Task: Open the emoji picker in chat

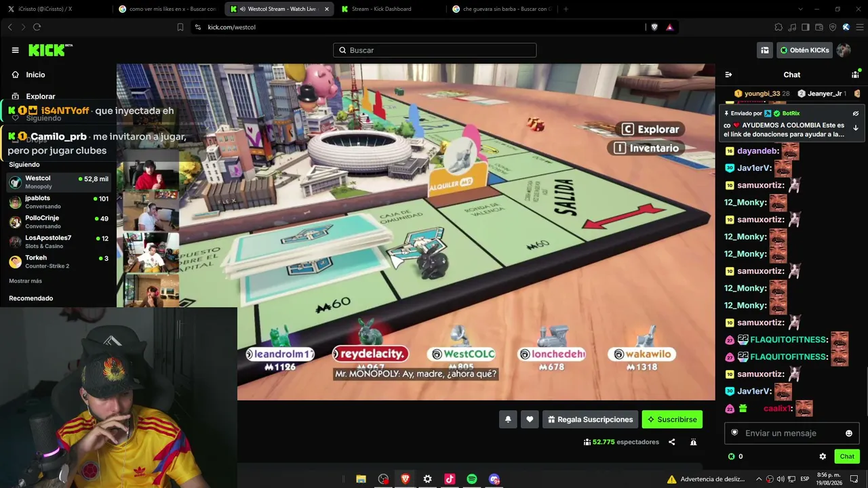Action: pos(849,433)
